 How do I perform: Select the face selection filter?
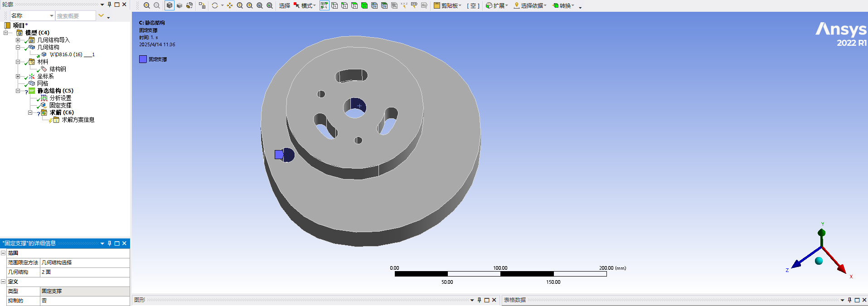[354, 5]
